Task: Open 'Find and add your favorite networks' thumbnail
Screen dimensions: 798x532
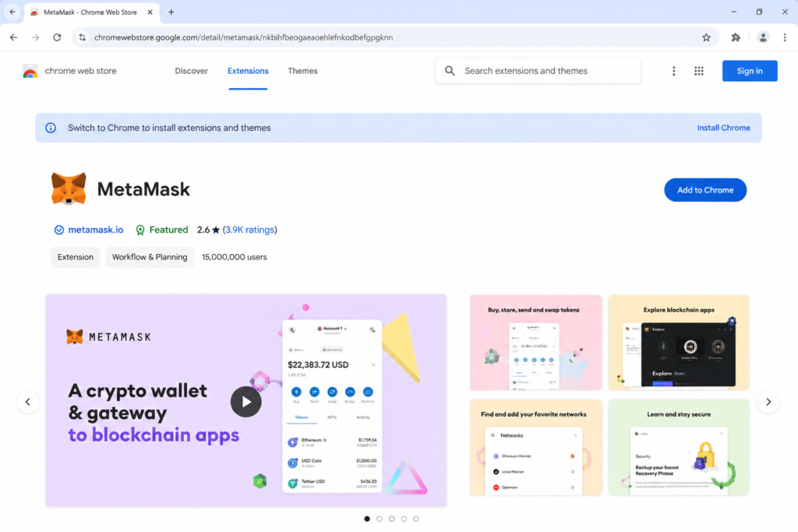Action: click(535, 447)
